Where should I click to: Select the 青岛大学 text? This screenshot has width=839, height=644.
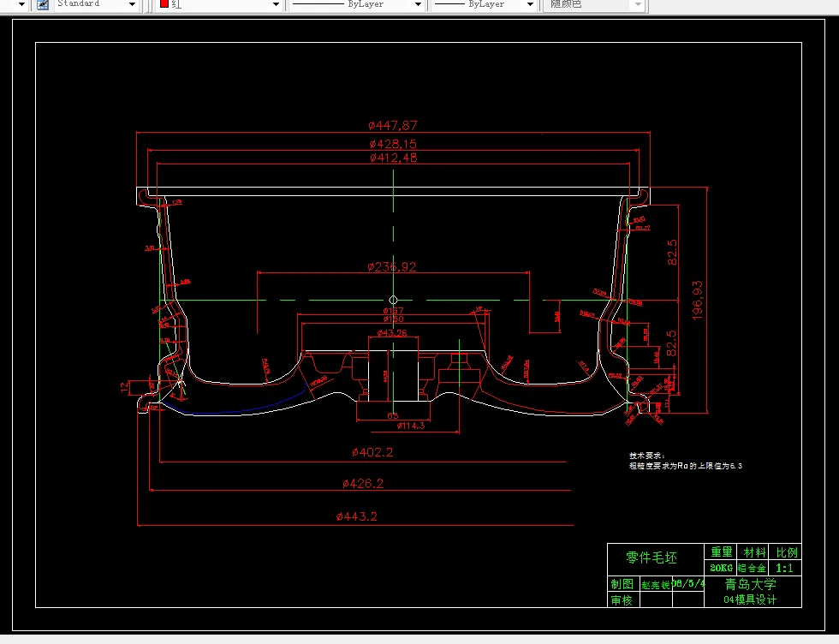click(750, 584)
